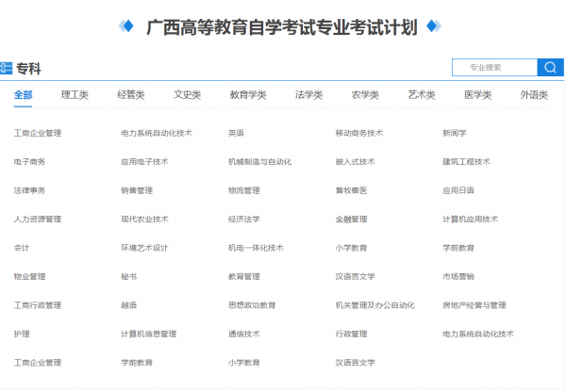
Task: Select the 移动商务技术 major
Action: (359, 133)
